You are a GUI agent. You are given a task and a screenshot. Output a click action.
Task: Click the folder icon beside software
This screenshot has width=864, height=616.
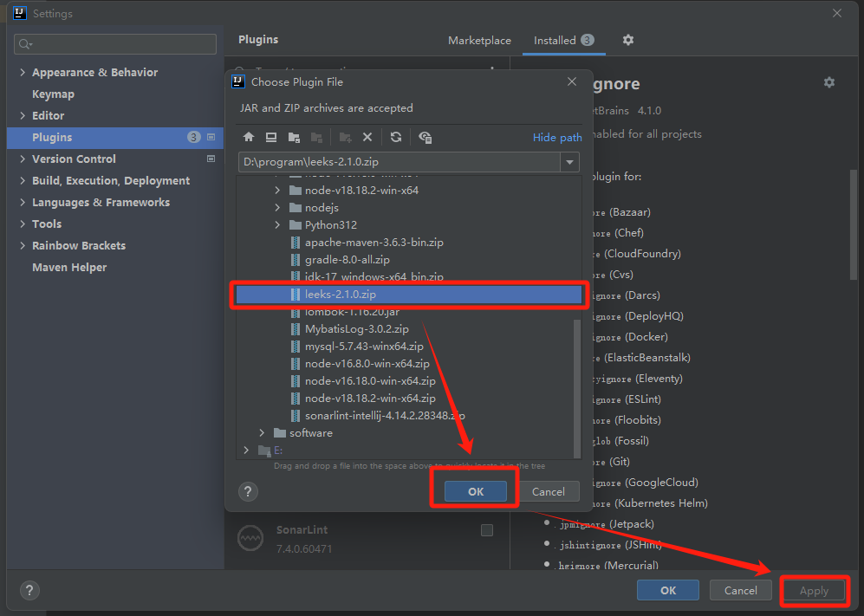point(281,433)
